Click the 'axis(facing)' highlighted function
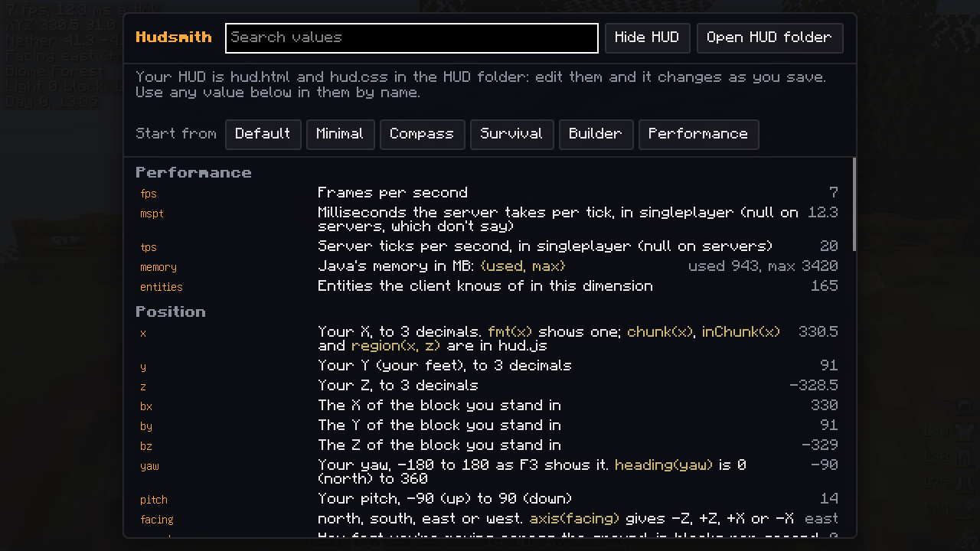 [x=575, y=519]
